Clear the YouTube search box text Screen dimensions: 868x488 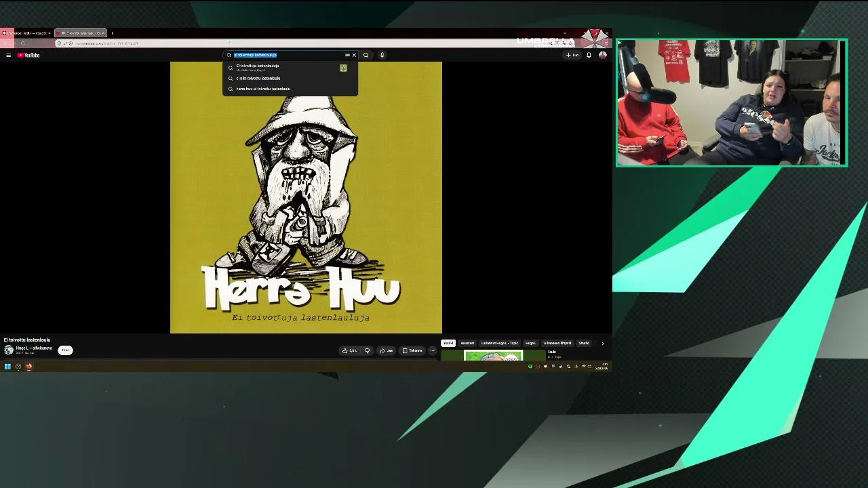[x=354, y=55]
